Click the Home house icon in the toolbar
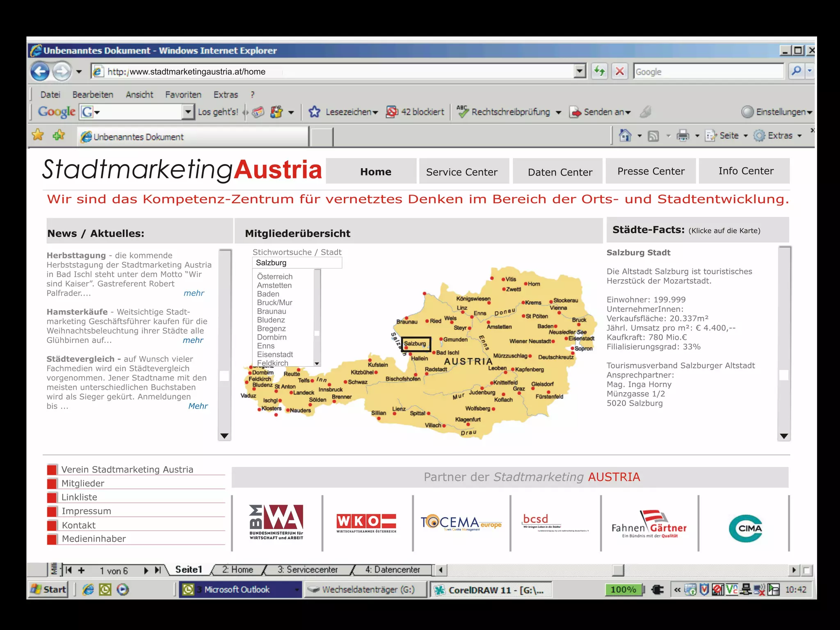The height and width of the screenshot is (630, 840). tap(625, 136)
